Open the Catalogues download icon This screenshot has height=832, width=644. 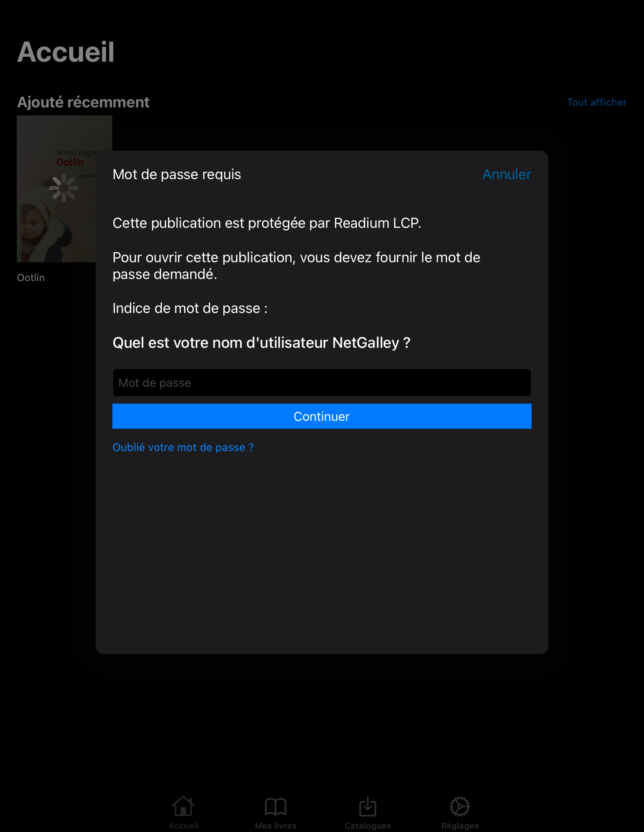coord(368,806)
